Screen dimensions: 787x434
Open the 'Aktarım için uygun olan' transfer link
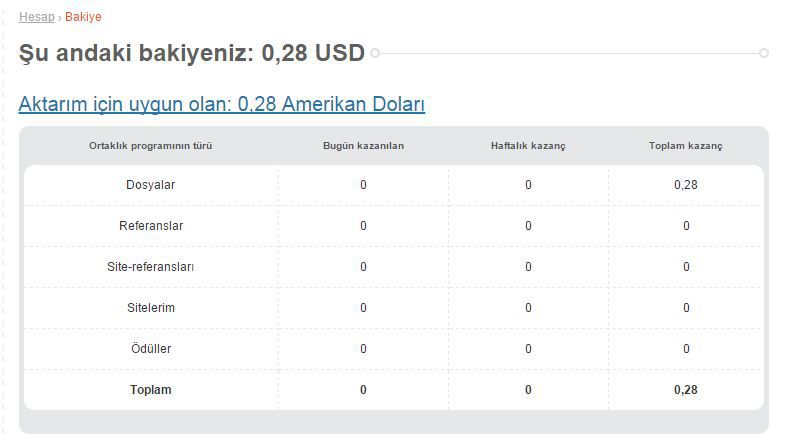pos(222,104)
